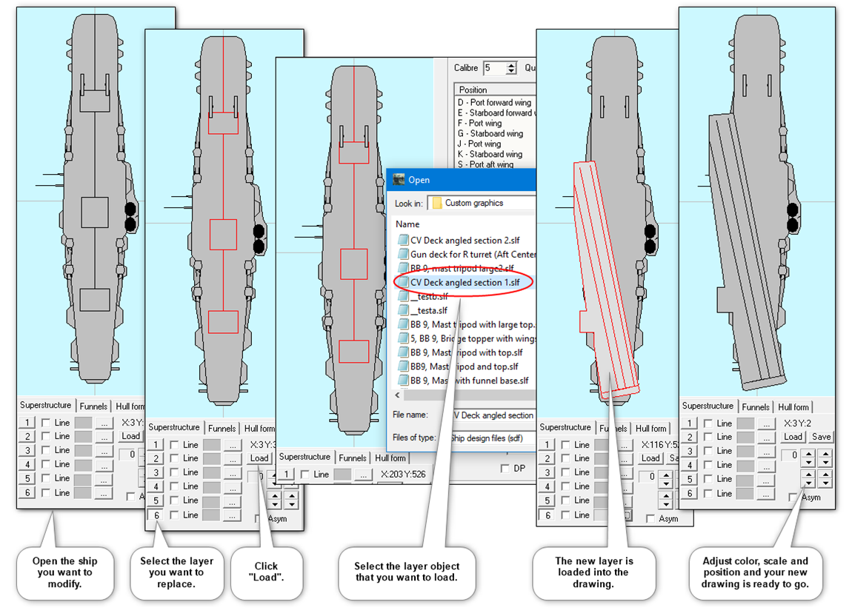The width and height of the screenshot is (852, 616).
Task: Toggle the Asym checkbox in rightmost panel
Action: [x=793, y=497]
